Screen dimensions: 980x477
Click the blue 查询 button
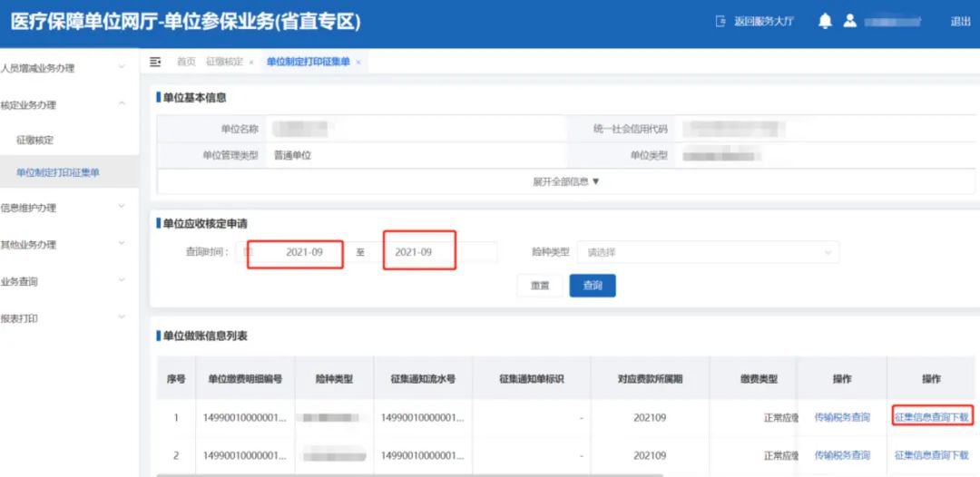(x=593, y=286)
